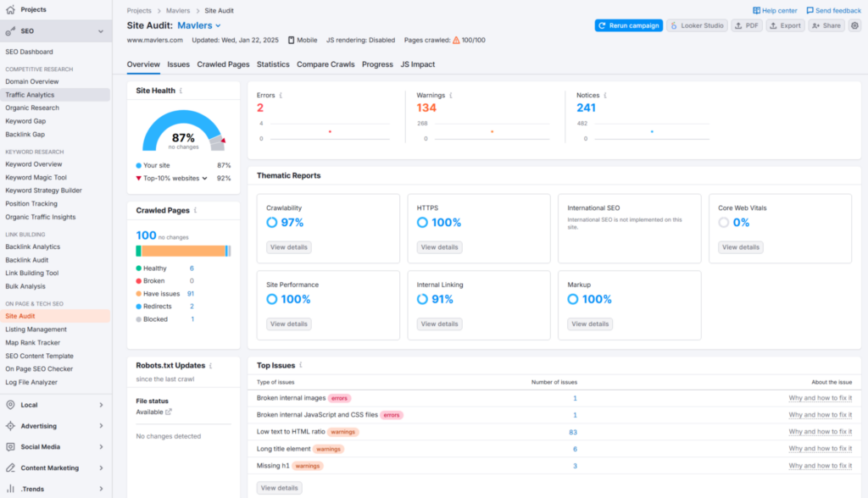Click the Advertising target icon
The height and width of the screenshot is (498, 868).
10,426
